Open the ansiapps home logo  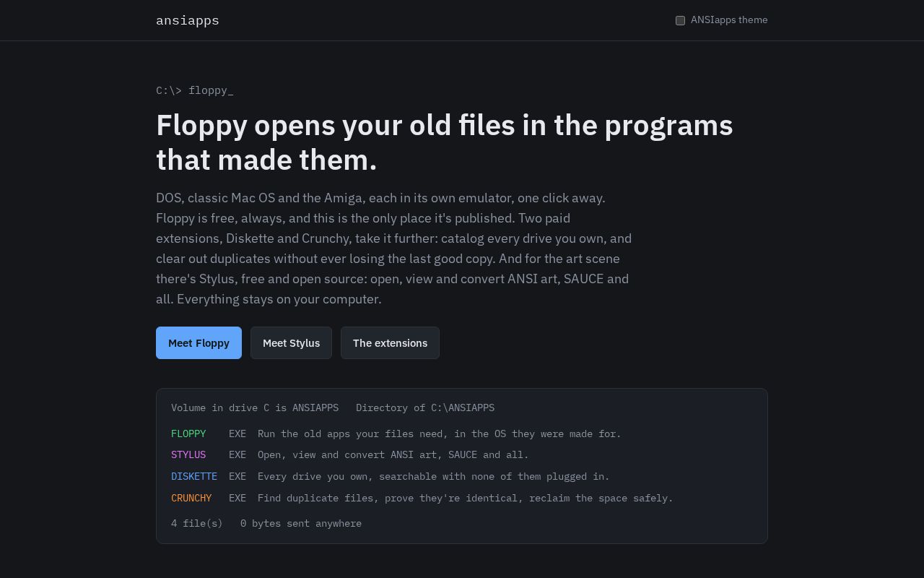click(188, 20)
